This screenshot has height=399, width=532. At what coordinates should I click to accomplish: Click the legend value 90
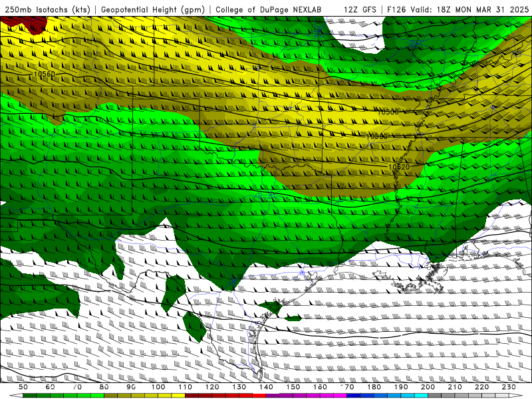(x=131, y=387)
